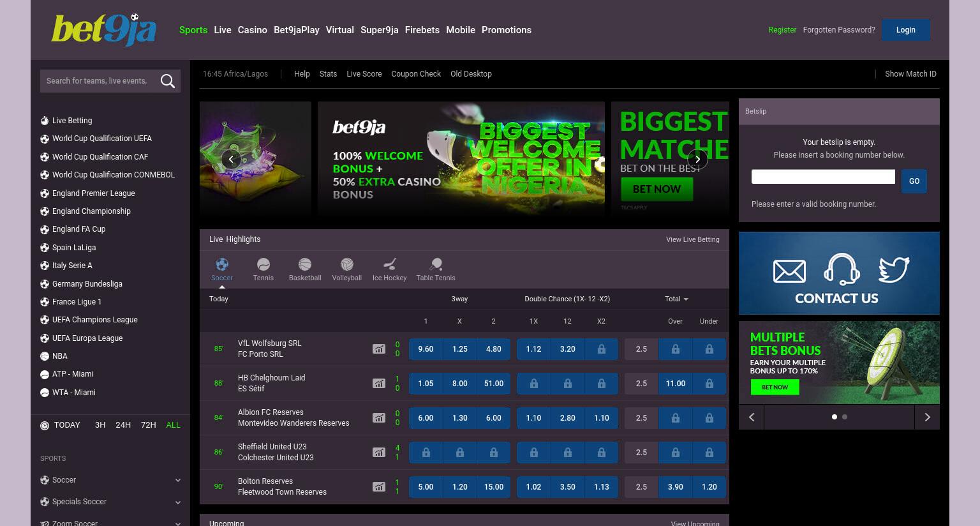
Task: Click locked 1 odds for Sheffield United U23
Action: pos(426,453)
